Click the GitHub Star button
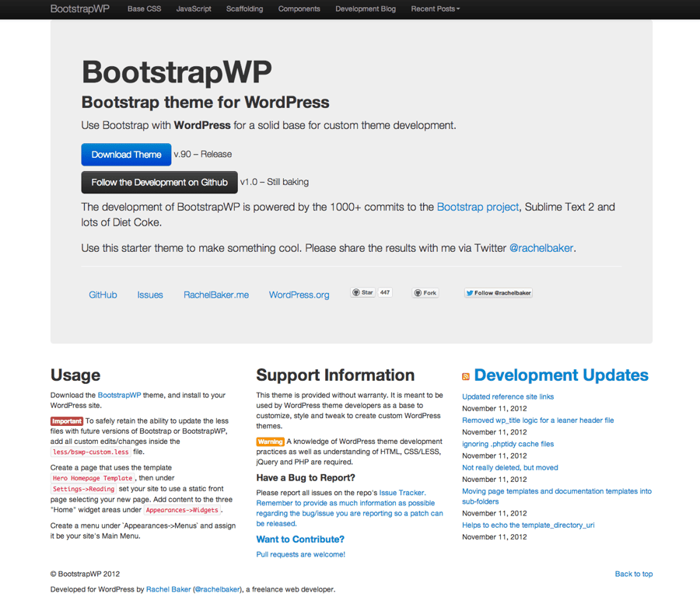The width and height of the screenshot is (700, 597). (362, 293)
